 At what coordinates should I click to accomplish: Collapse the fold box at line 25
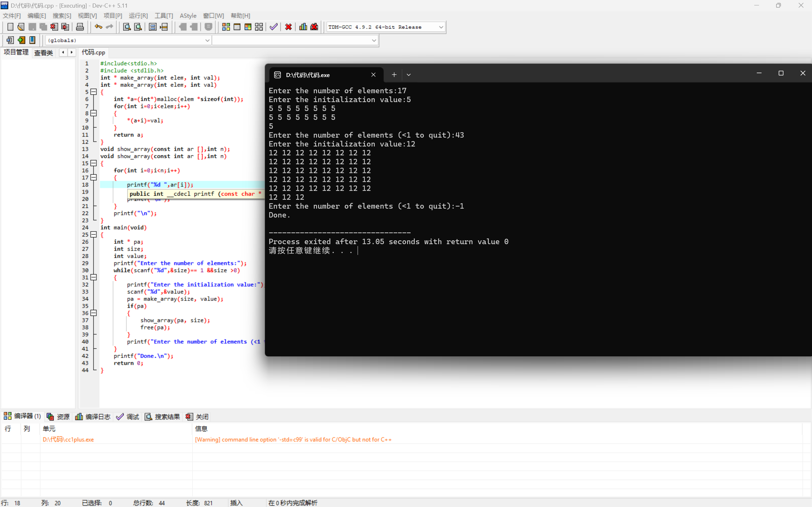[94, 235]
